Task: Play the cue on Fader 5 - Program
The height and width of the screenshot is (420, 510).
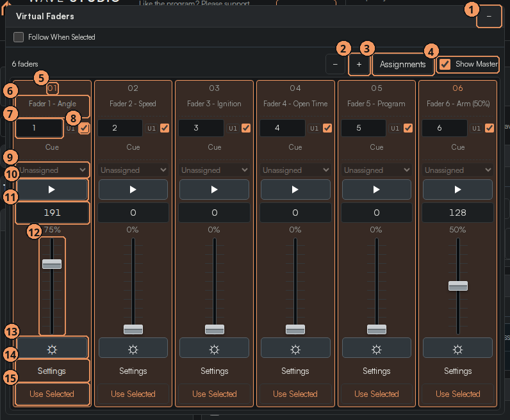Action: coord(376,190)
